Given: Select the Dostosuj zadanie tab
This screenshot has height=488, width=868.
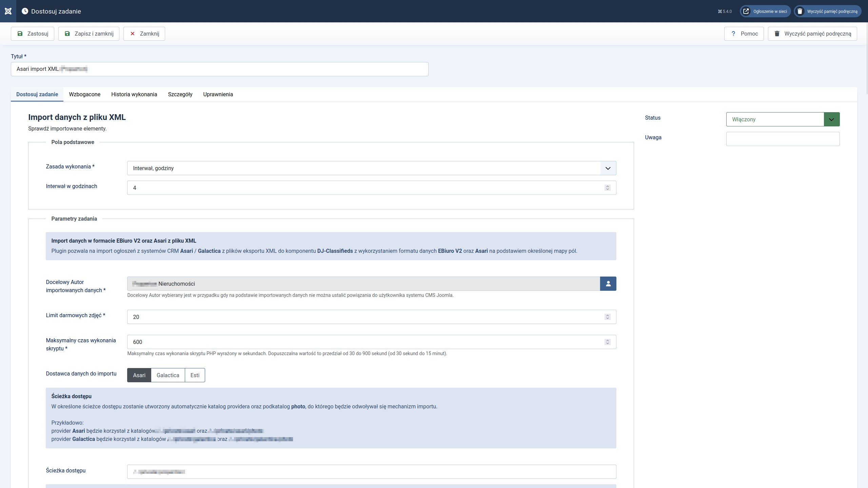Looking at the screenshot, I should pos(37,94).
